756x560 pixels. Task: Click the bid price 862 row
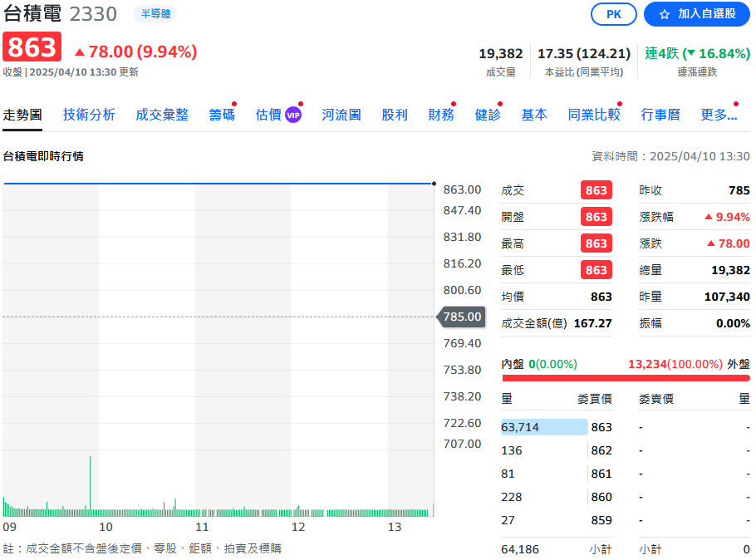coord(557,450)
